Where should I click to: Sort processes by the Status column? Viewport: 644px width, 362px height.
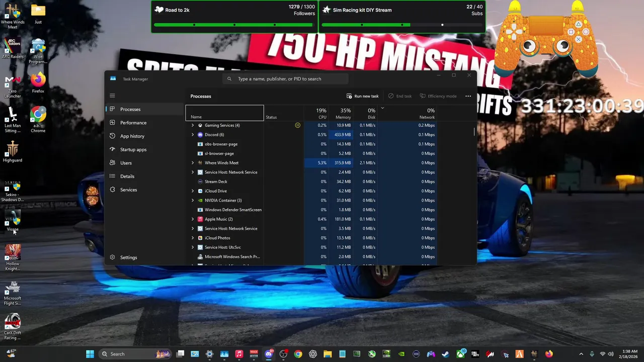284,113
